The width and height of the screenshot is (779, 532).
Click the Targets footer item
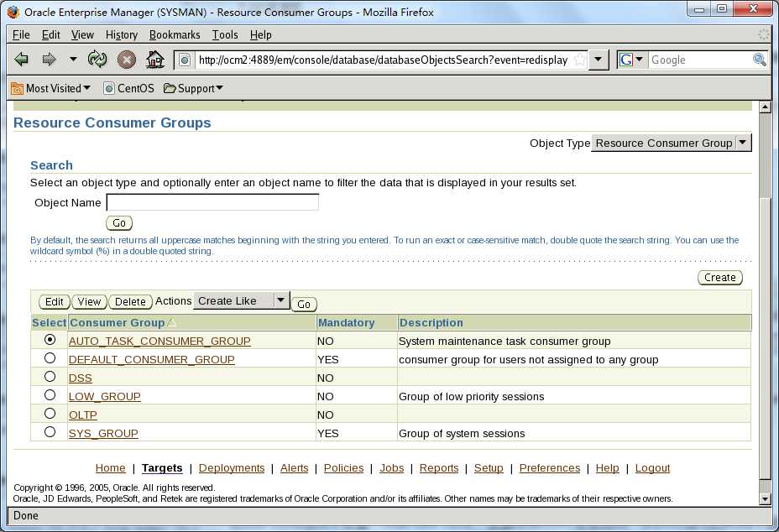pos(162,468)
